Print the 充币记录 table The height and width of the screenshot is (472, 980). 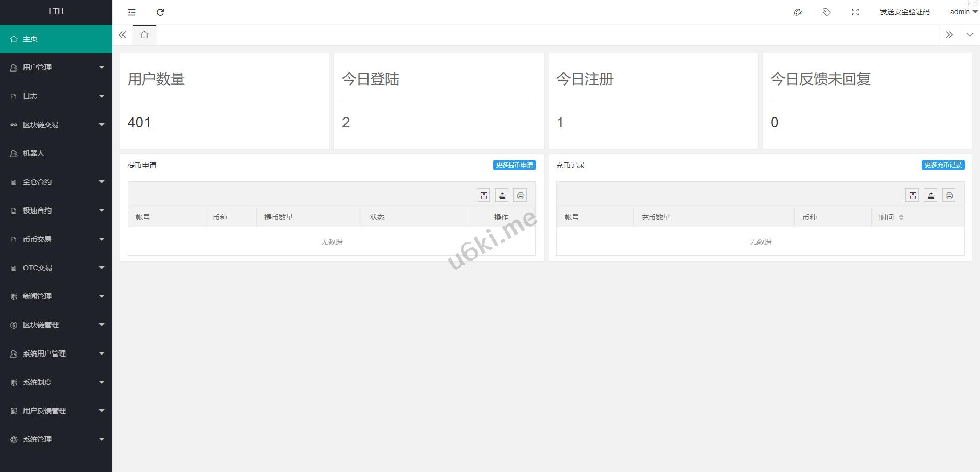click(x=949, y=196)
